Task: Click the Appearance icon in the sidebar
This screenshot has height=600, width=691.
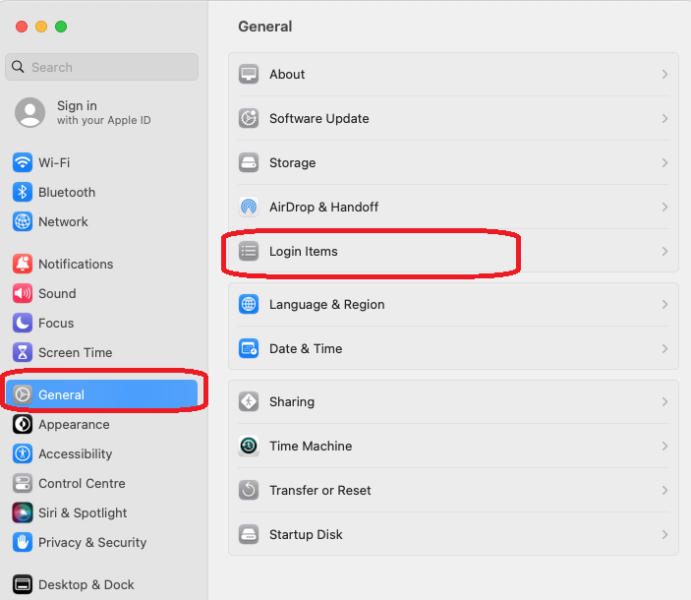Action: (22, 424)
